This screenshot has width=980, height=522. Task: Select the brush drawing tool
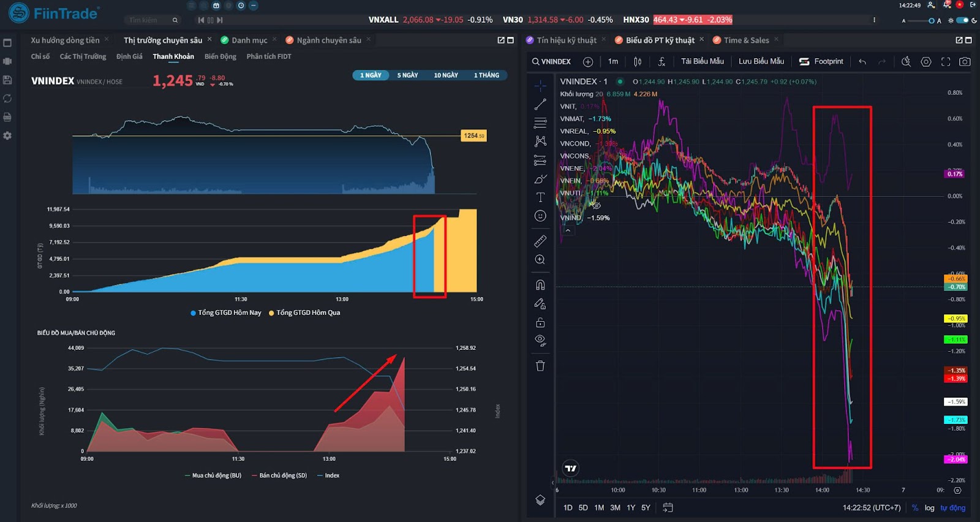pyautogui.click(x=540, y=179)
